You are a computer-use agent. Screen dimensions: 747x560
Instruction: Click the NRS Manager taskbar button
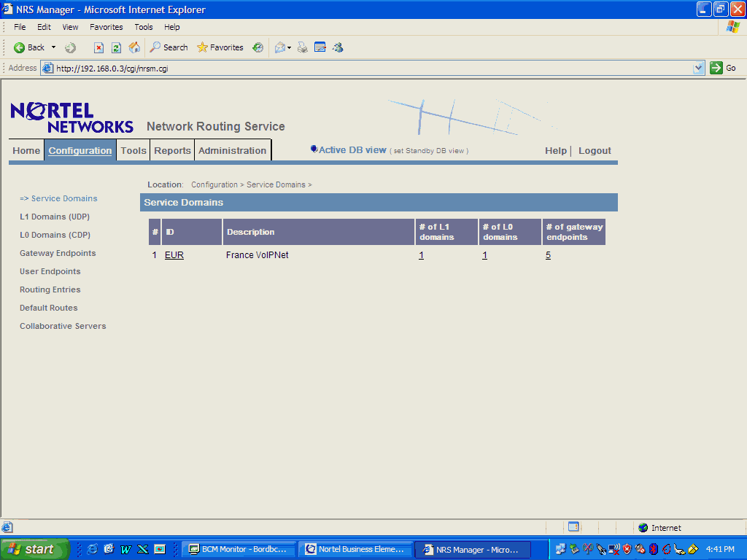tap(473, 550)
